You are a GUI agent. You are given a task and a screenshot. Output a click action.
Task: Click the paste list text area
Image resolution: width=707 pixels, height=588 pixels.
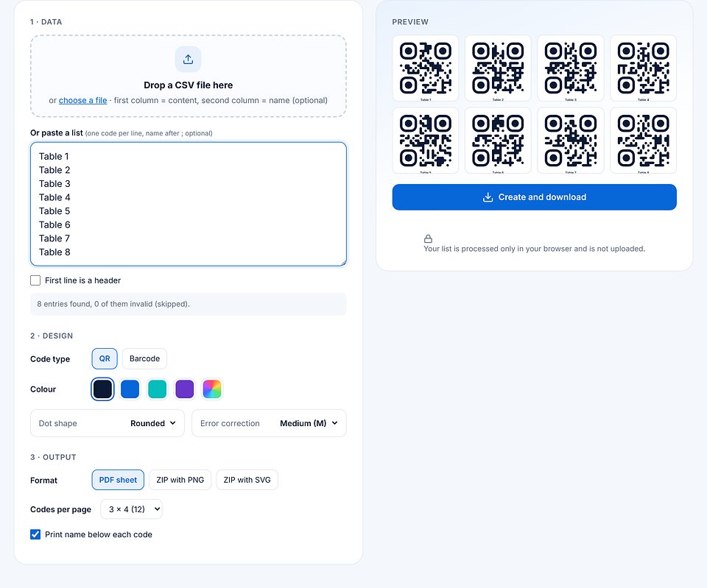click(x=189, y=204)
